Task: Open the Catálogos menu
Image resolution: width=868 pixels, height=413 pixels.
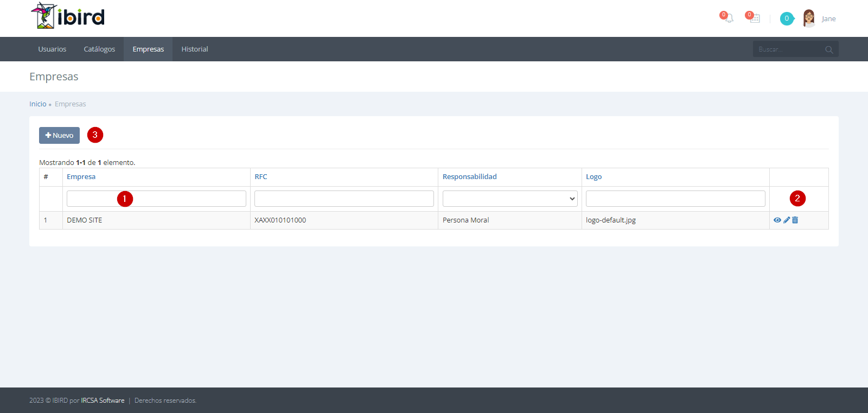Action: 99,49
